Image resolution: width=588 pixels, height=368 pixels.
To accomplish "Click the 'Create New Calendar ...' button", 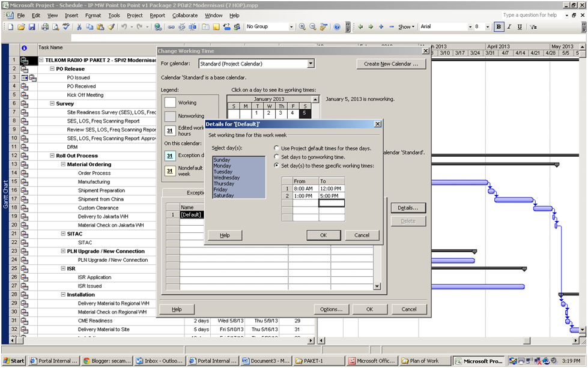I will click(x=391, y=64).
